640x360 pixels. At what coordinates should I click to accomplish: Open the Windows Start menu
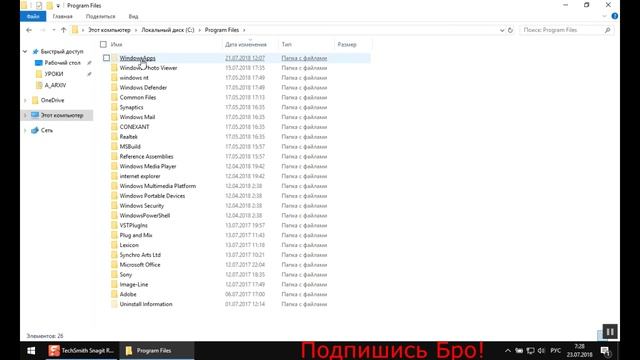tap(31, 351)
